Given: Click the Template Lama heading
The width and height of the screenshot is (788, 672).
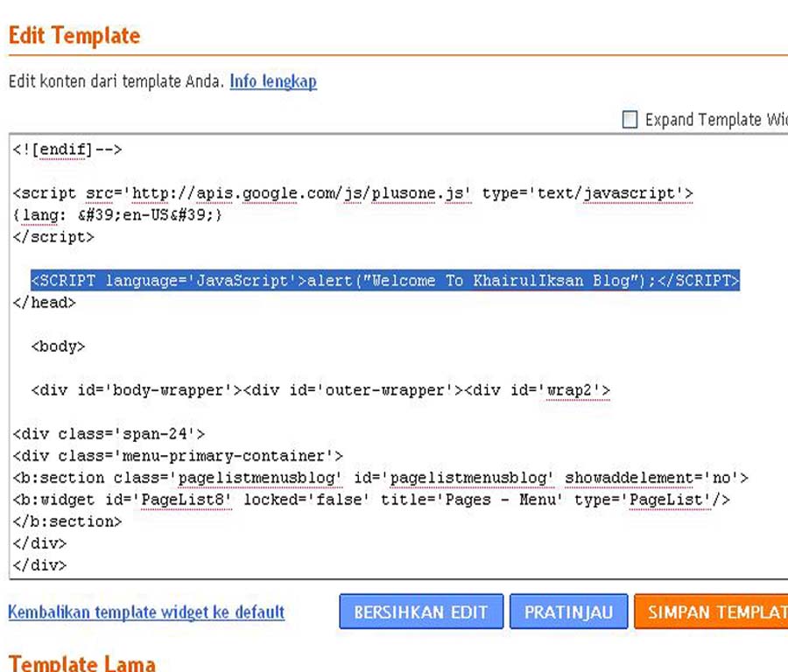Looking at the screenshot, I should 82,663.
